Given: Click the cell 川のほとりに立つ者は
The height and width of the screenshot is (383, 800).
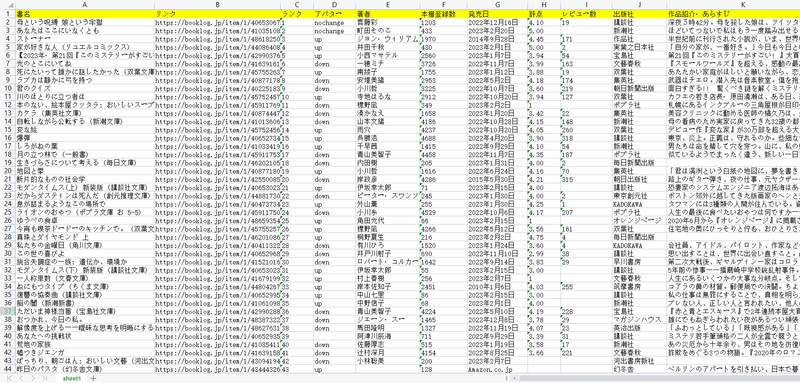Looking at the screenshot, I should (x=85, y=96).
